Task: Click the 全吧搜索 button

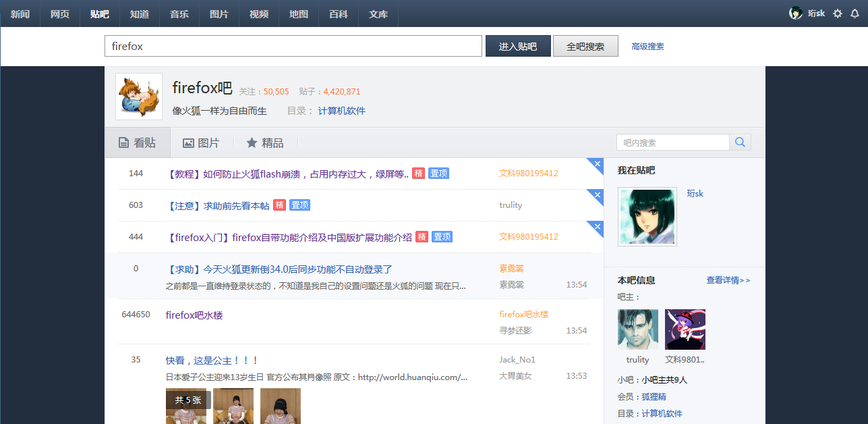Action: (x=585, y=46)
